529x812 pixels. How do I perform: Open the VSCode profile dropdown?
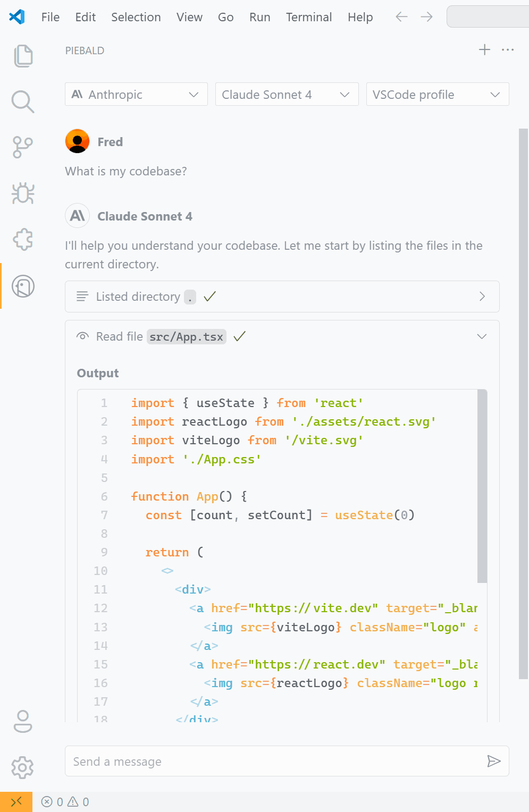pyautogui.click(x=437, y=94)
